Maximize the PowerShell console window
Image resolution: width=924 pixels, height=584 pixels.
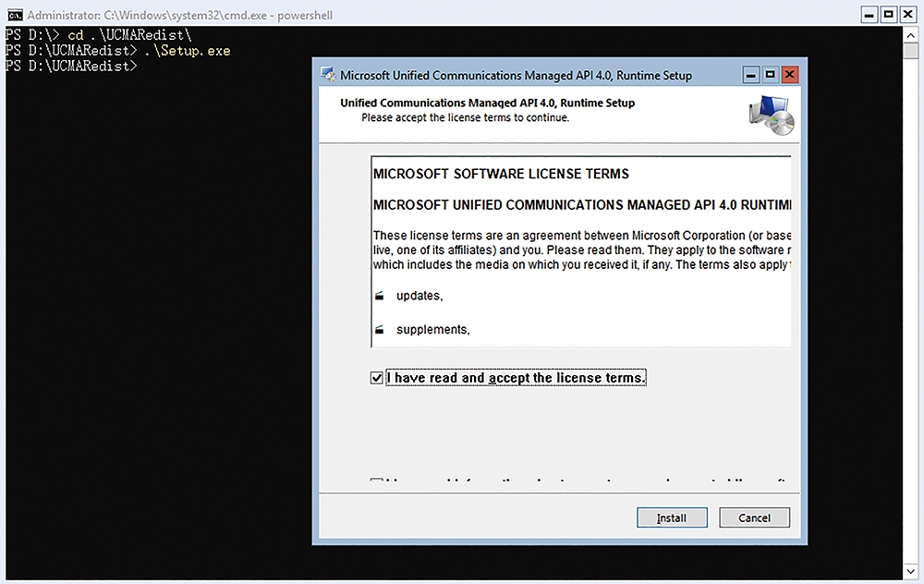[889, 14]
